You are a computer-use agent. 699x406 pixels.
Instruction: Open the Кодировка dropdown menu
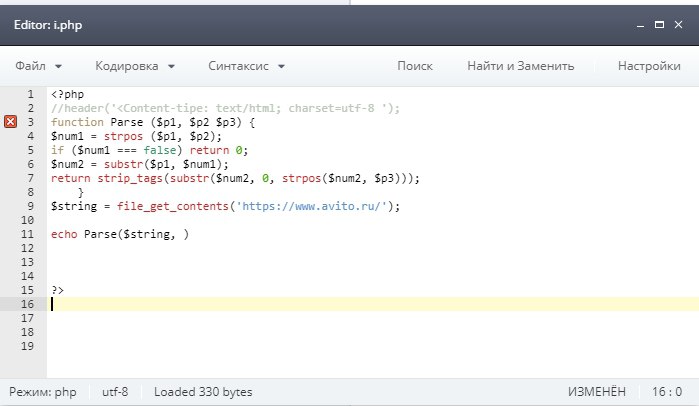tap(135, 66)
